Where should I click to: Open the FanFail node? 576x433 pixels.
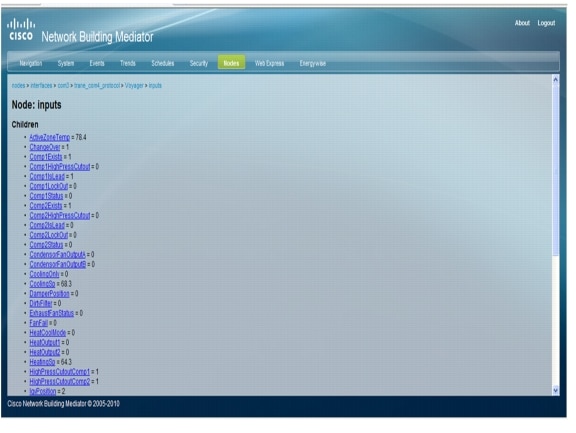click(x=39, y=323)
